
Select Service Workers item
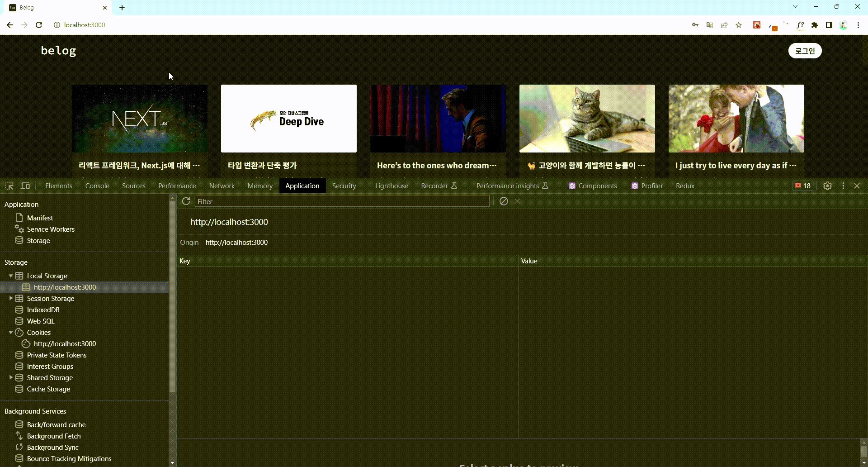(x=51, y=229)
